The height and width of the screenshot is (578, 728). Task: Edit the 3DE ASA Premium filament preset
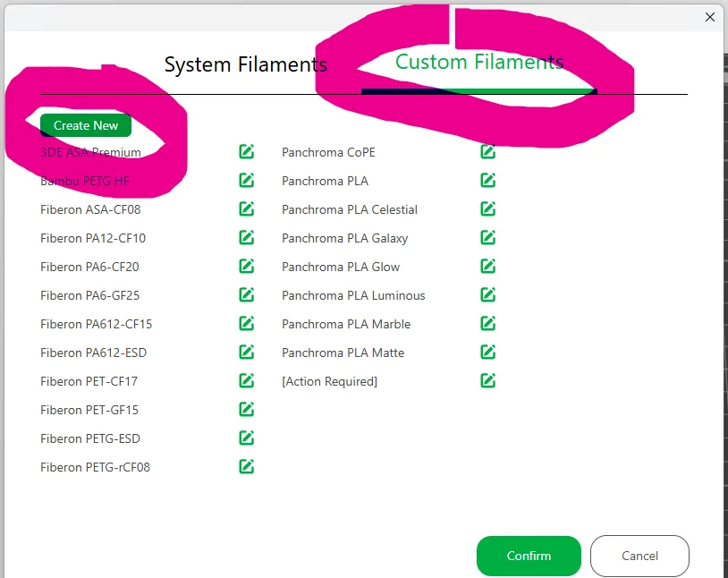pos(247,151)
